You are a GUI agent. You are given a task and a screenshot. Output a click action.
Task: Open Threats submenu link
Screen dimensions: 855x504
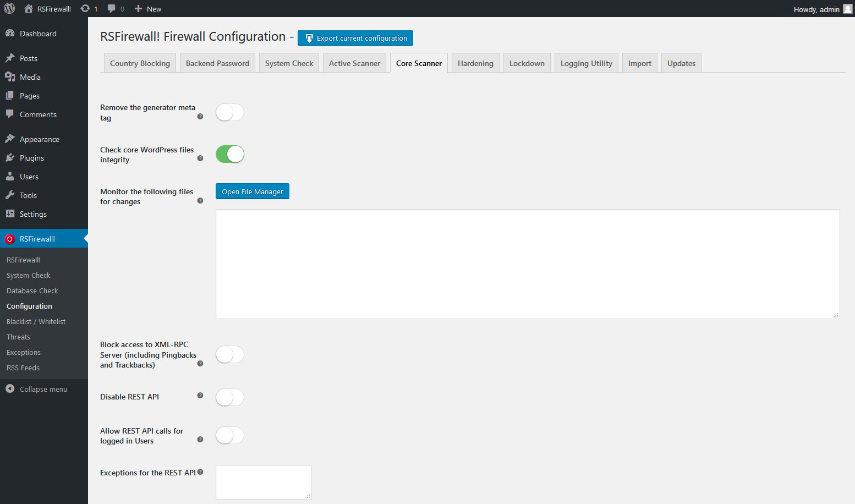pos(19,337)
